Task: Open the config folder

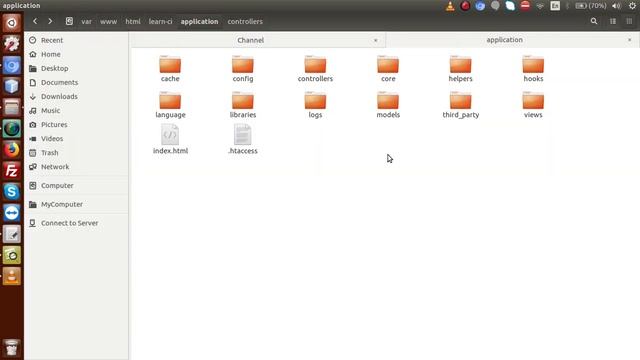Action: point(243,69)
